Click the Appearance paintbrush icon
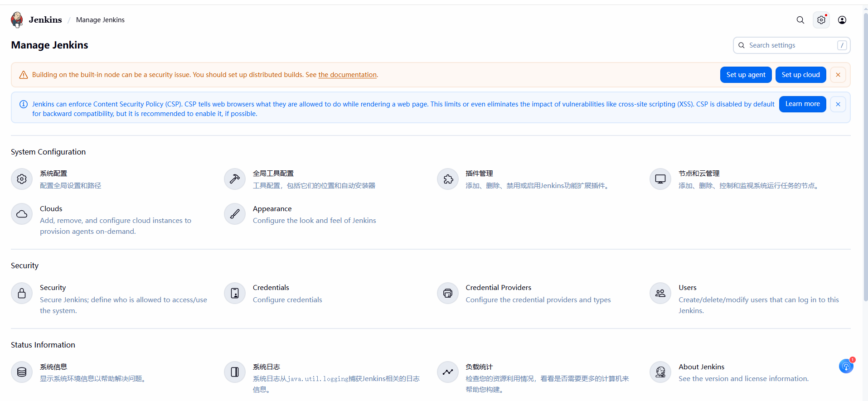 coord(235,214)
